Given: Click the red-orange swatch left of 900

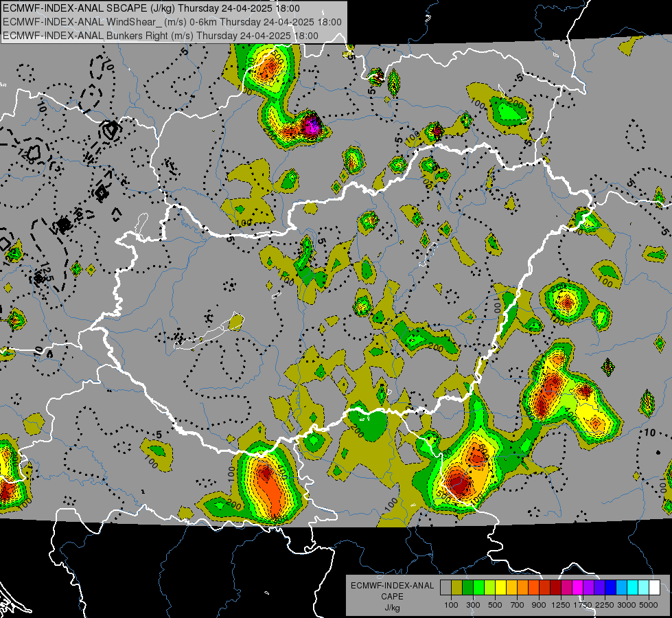Looking at the screenshot, I should (533, 587).
